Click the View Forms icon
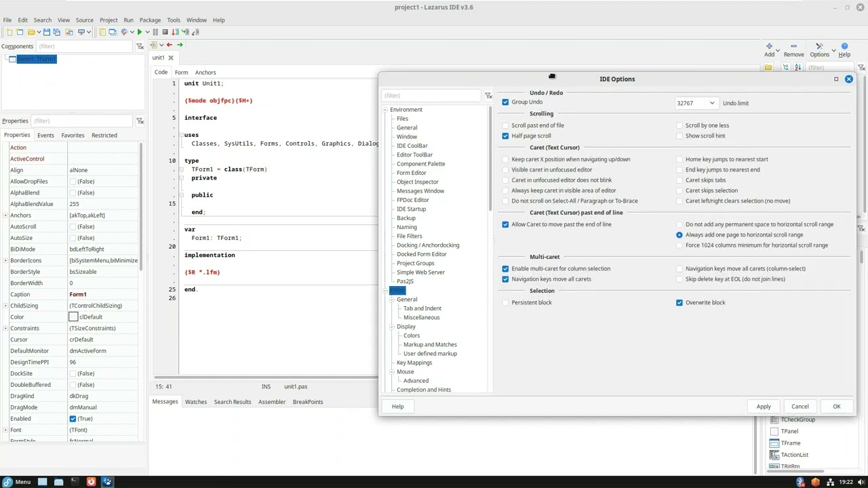The image size is (868, 488). pos(113,32)
